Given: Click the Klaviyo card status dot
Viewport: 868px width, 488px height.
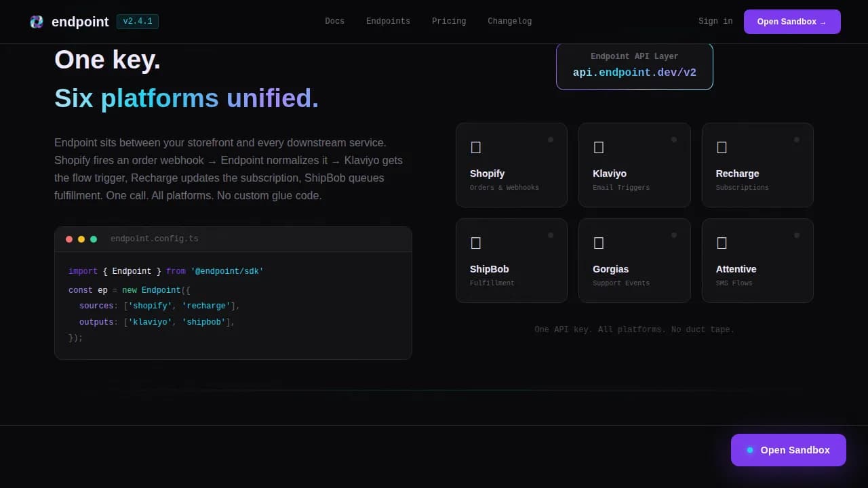Looking at the screenshot, I should [674, 140].
